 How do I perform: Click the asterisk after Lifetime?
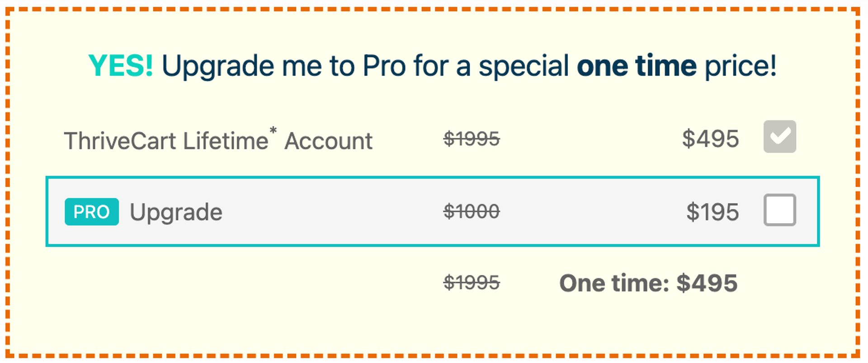click(x=273, y=131)
